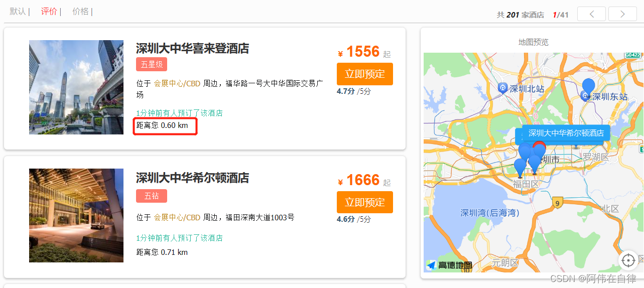Click the 距离您 0.71 km distance text
The width and height of the screenshot is (644, 288).
(162, 252)
